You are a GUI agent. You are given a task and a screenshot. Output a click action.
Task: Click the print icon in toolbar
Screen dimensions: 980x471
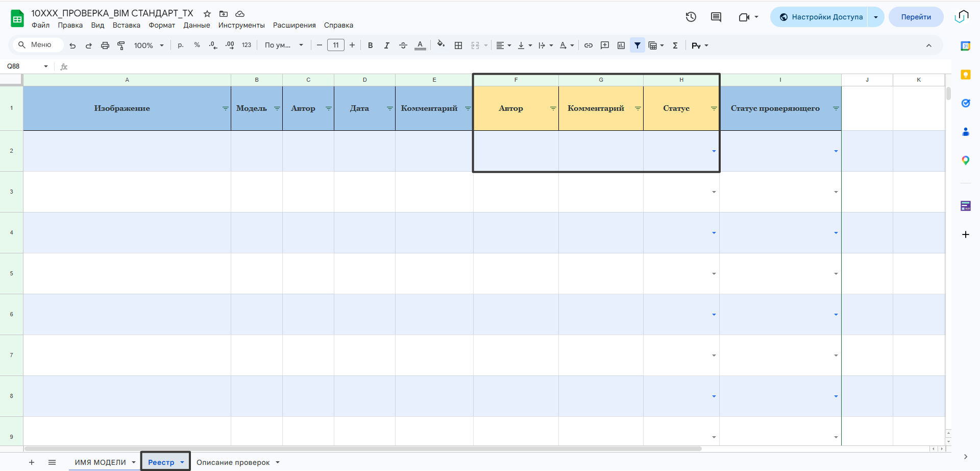(105, 45)
